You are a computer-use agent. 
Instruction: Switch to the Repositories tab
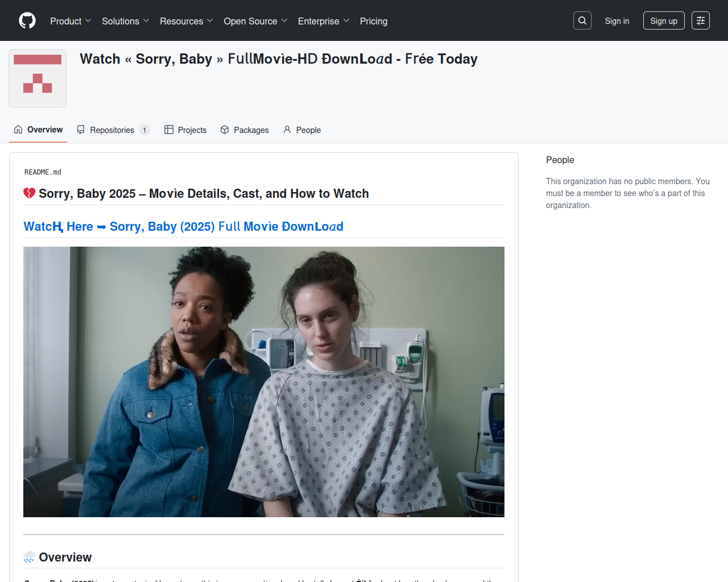(x=113, y=130)
